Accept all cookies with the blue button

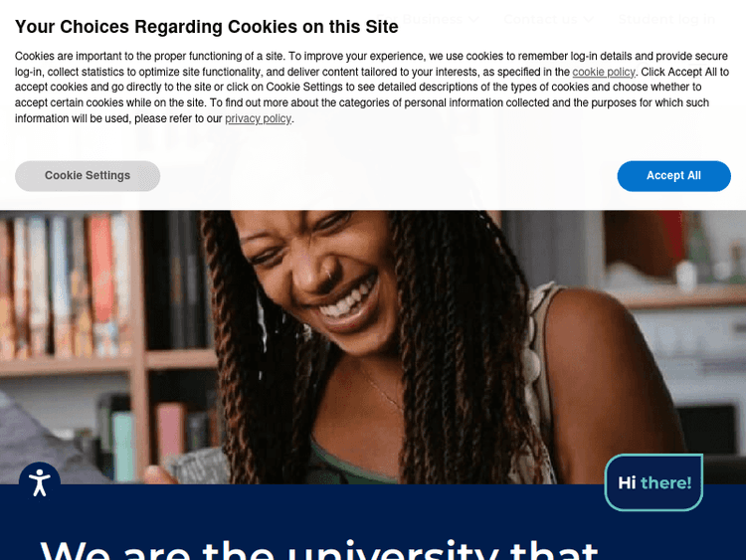(x=673, y=176)
